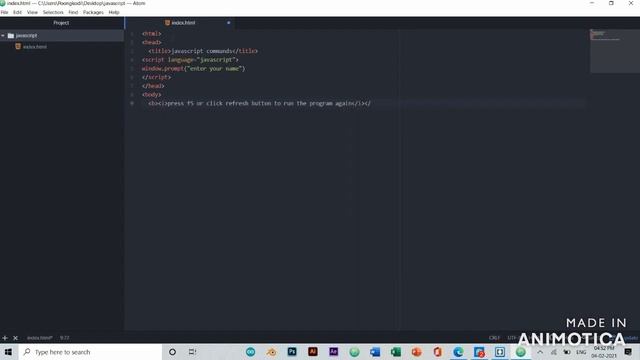Click the cursor position 9:77 in status bar
This screenshot has height=360, width=640.
point(64,338)
